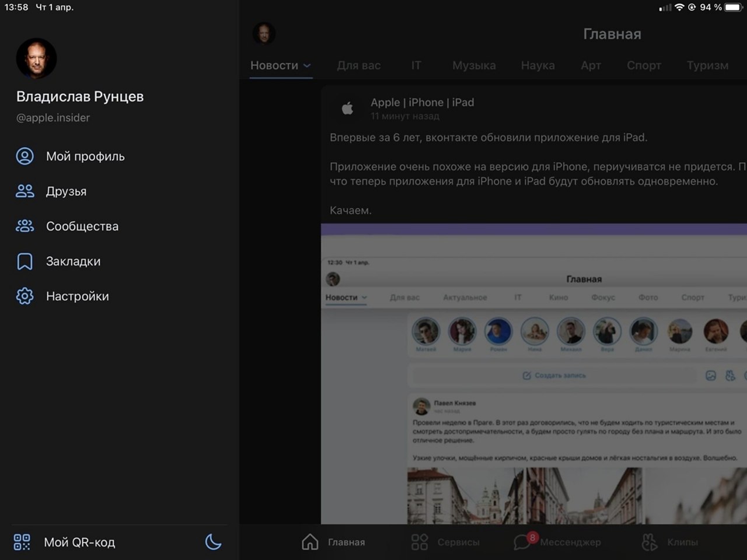Select the name Владислав Рунцев
Screen dimensions: 747x560
(x=80, y=96)
